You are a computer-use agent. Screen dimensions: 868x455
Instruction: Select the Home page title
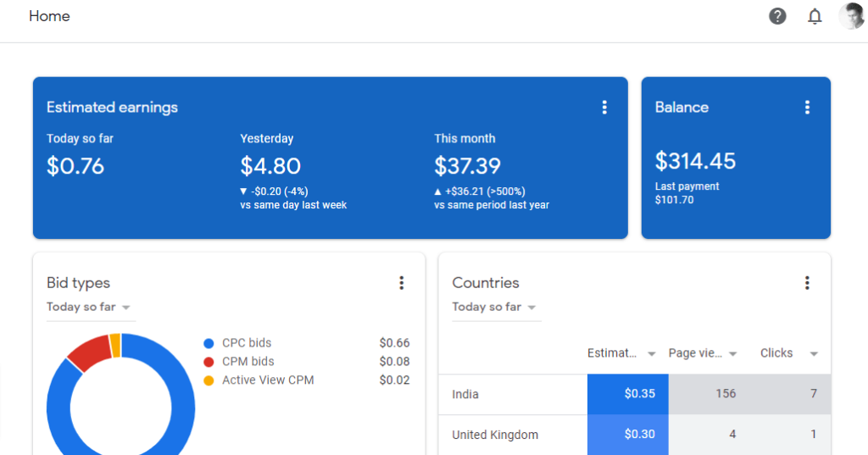click(x=49, y=16)
